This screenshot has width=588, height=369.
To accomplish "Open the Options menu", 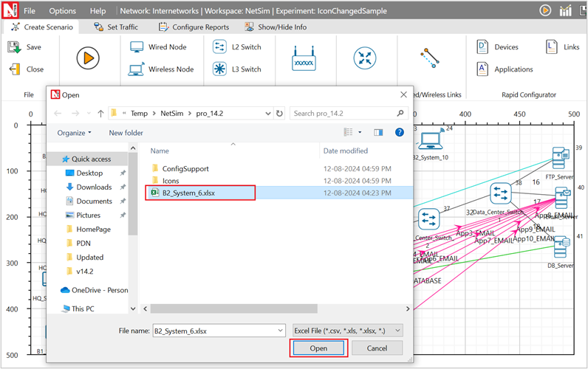I will pos(63,11).
